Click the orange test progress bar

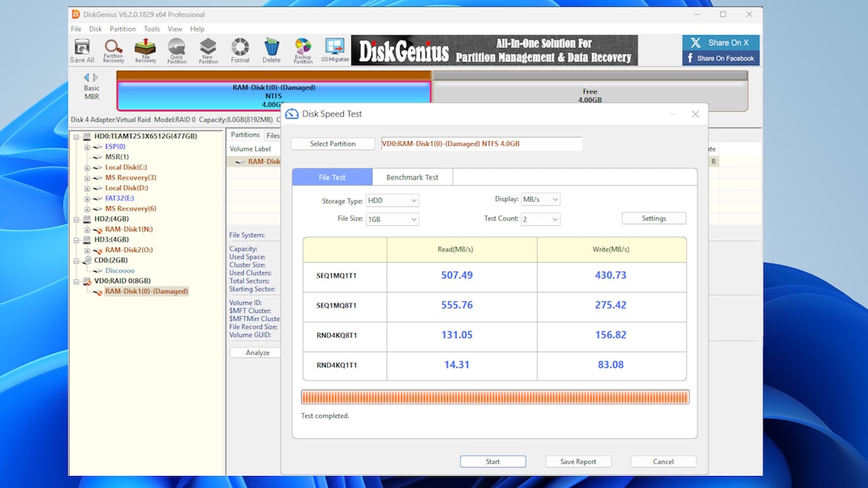[x=495, y=396]
